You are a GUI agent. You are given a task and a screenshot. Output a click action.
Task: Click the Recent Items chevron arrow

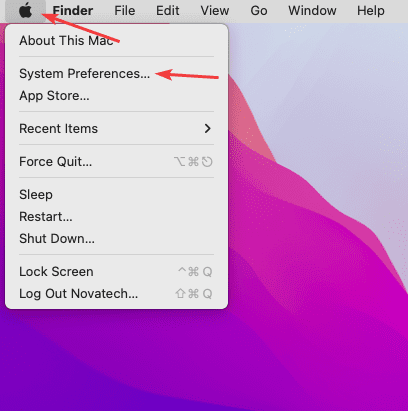[x=208, y=129]
